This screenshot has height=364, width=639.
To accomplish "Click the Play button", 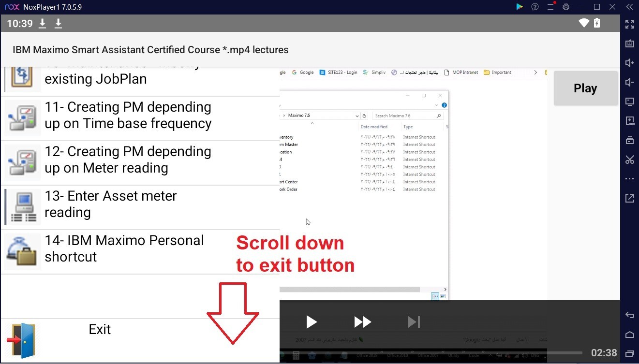I will coord(585,88).
